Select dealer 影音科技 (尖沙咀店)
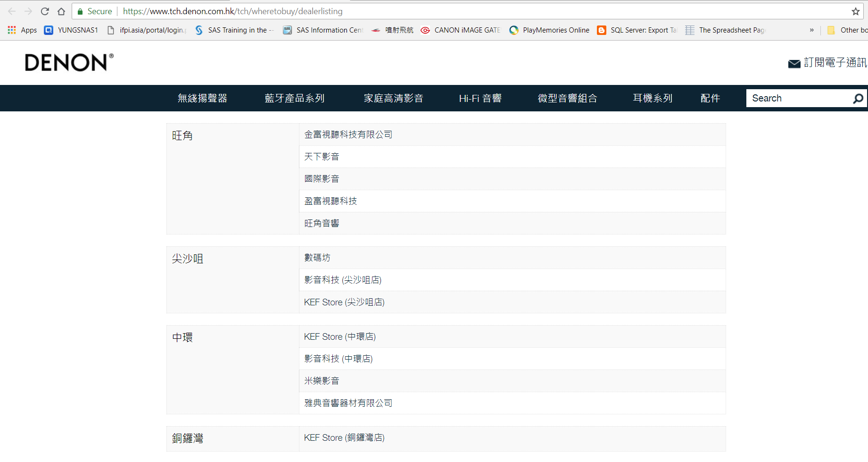 (x=343, y=280)
